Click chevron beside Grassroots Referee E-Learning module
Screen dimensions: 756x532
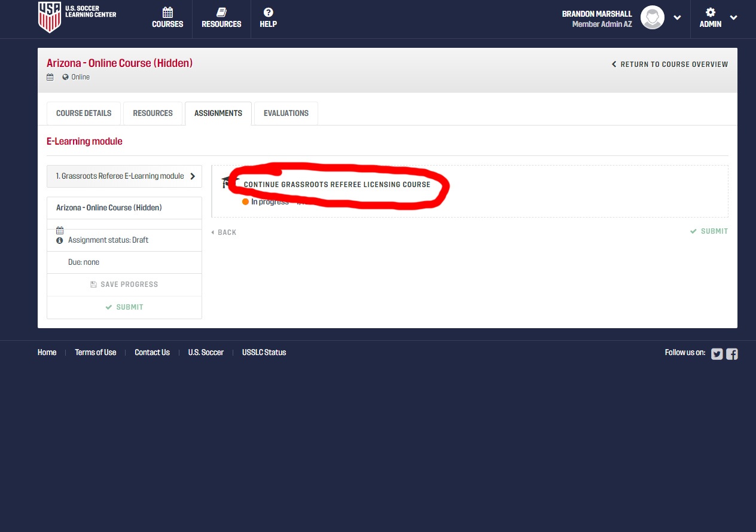click(x=193, y=176)
